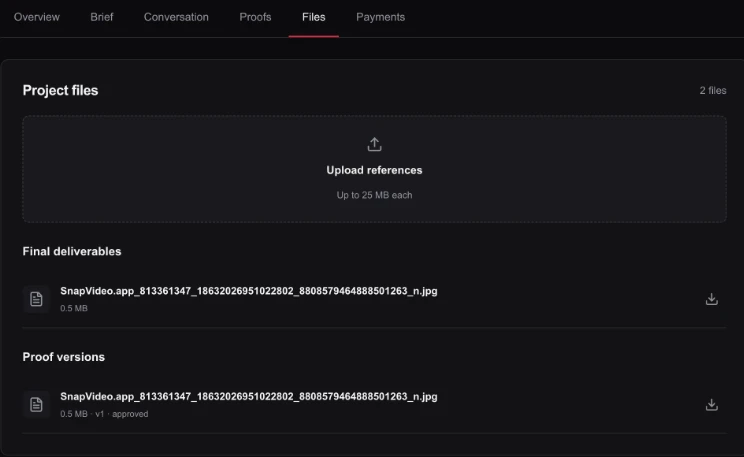Click the 0.5 MB · v1 · approved status text
Viewport: 744px width, 457px height.
[x=104, y=414]
